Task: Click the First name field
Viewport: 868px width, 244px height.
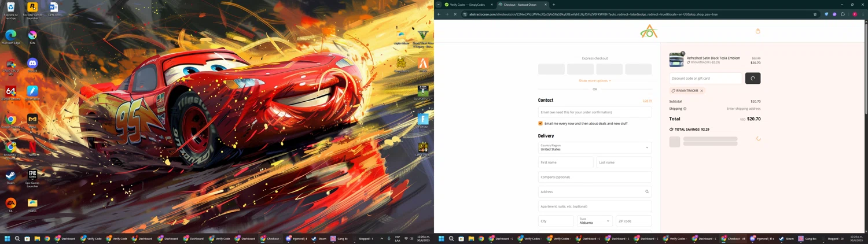Action: (565, 162)
